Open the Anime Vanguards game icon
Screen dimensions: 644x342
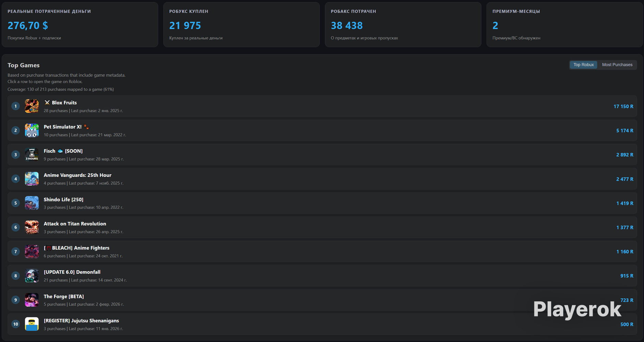pos(31,179)
